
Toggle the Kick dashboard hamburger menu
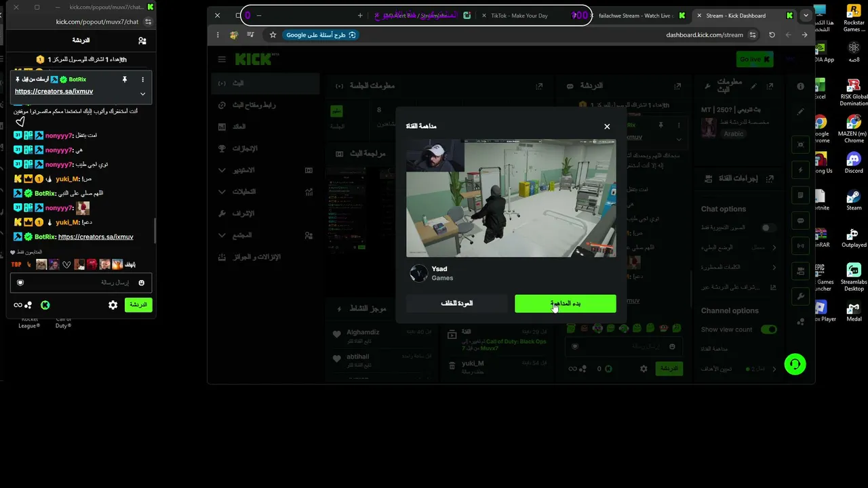[x=222, y=59]
